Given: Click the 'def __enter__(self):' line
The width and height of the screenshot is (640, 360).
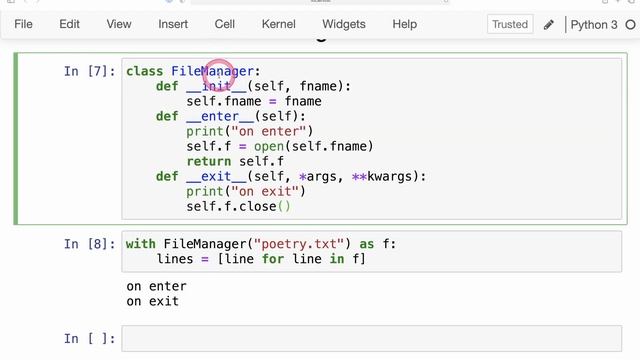Looking at the screenshot, I should 231,116.
